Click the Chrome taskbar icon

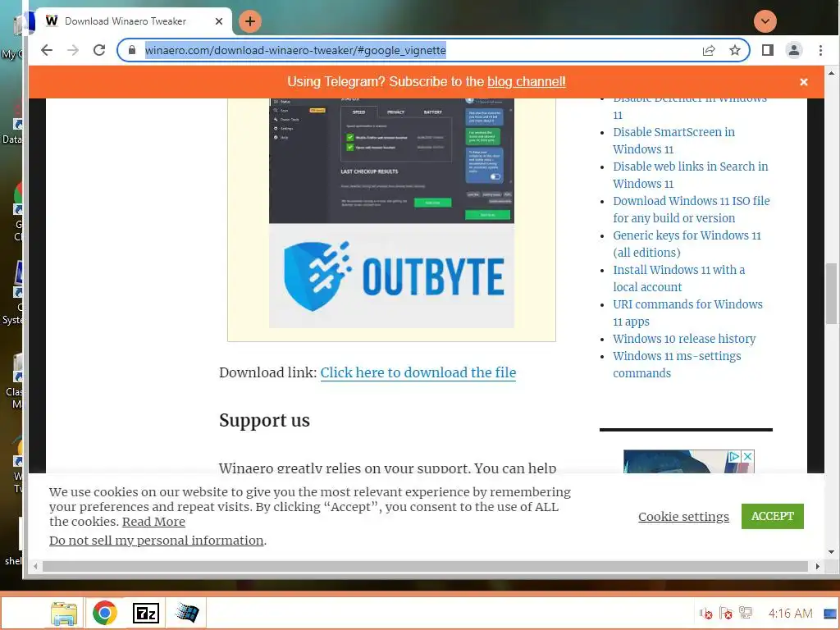[105, 613]
